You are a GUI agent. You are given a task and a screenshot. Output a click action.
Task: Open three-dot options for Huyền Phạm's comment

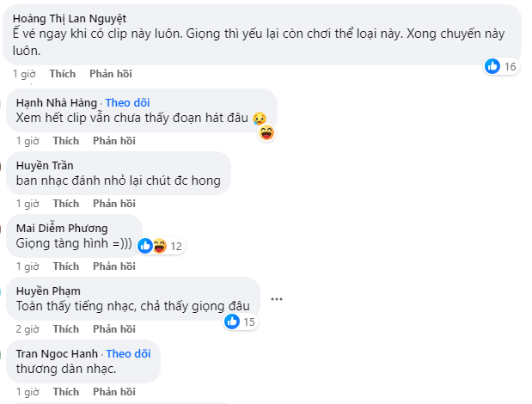277,298
